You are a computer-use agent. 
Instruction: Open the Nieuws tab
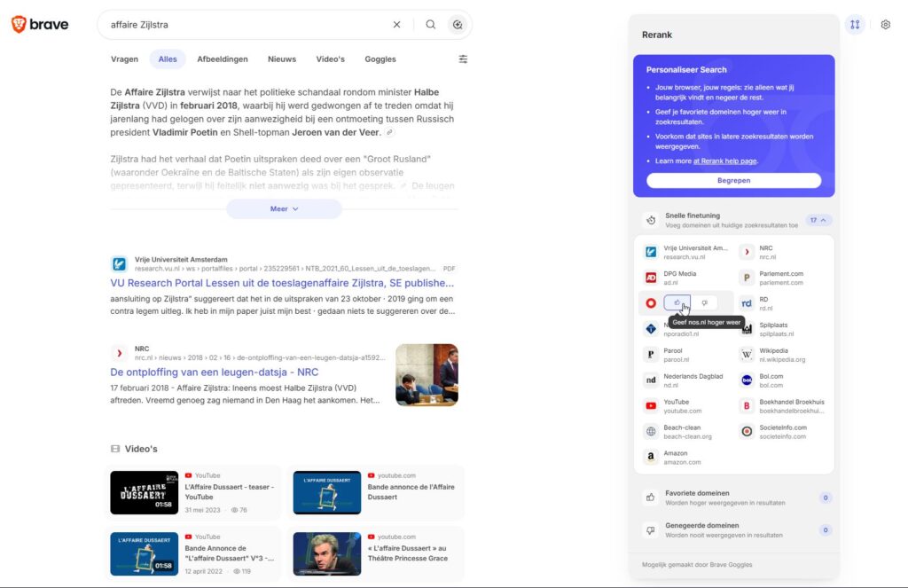282,59
